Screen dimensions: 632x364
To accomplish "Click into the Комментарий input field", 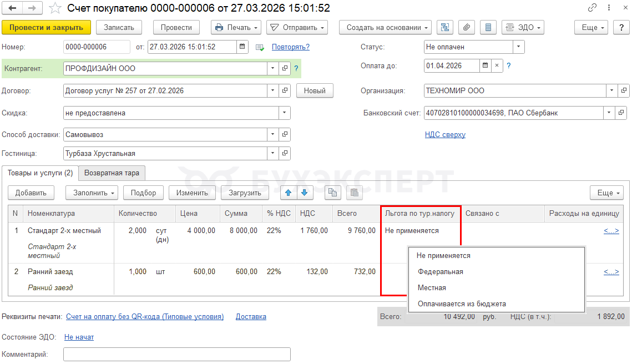I will click(176, 354).
